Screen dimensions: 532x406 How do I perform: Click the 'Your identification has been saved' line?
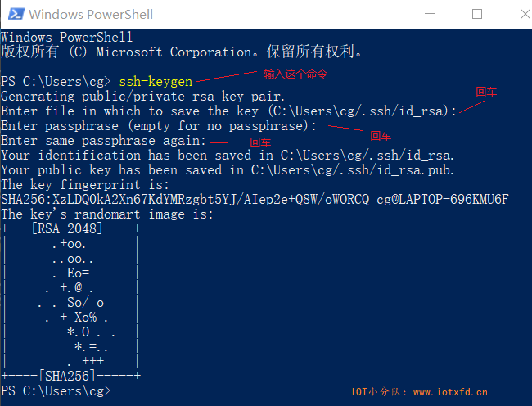click(228, 156)
